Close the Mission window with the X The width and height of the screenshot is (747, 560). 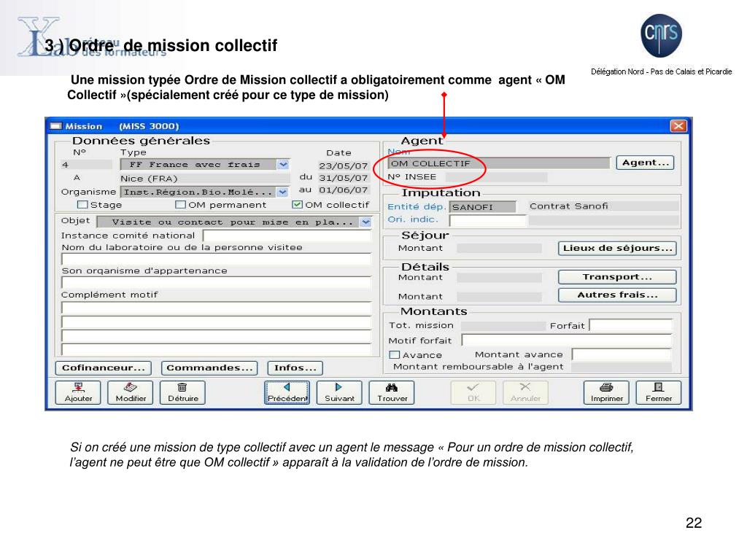pos(678,125)
